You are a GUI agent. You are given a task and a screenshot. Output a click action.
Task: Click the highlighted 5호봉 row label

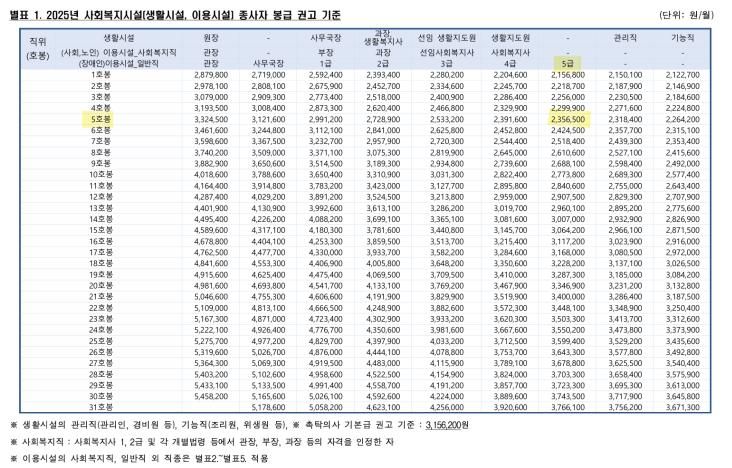click(101, 118)
